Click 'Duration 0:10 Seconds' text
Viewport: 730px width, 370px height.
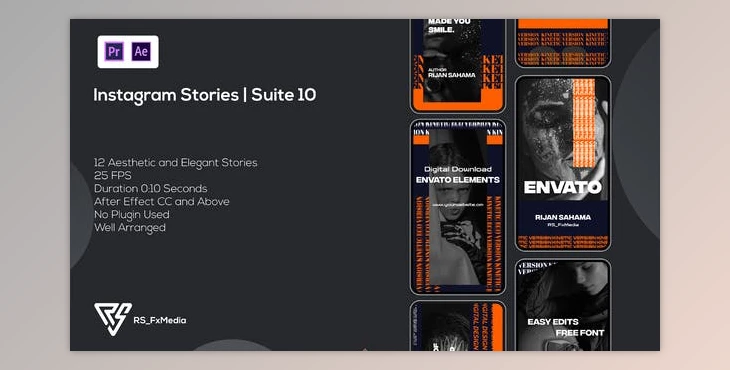click(x=150, y=189)
